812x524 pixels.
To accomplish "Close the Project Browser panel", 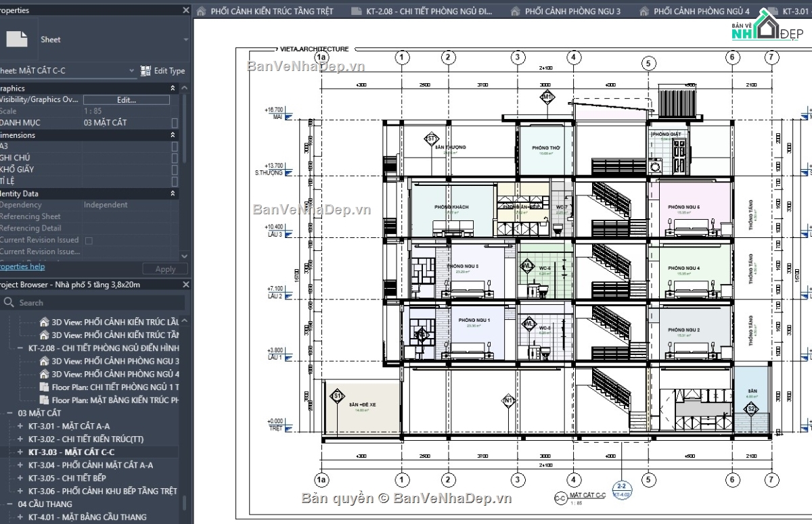I will pyautogui.click(x=186, y=285).
